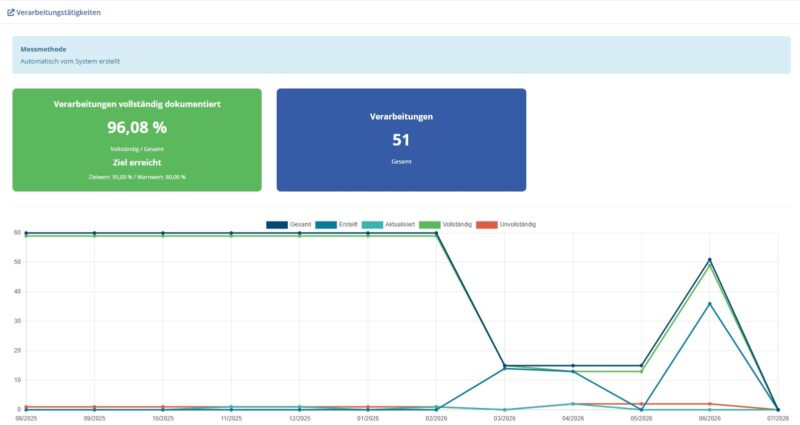Select the Gesamt data point at 06/2026
The height and width of the screenshot is (425, 800).
coord(710,260)
